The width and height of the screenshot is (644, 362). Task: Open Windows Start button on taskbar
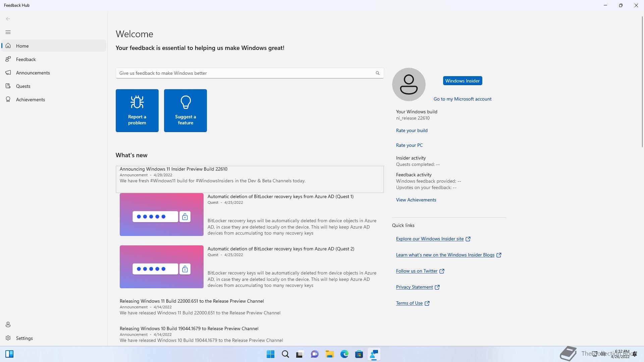pos(270,354)
